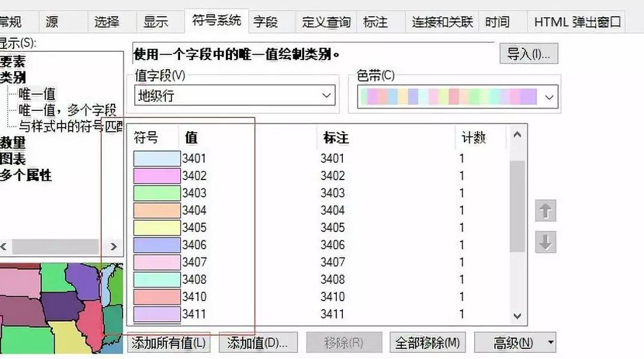Open the 值字段 dropdown showing 地级行

(235, 95)
